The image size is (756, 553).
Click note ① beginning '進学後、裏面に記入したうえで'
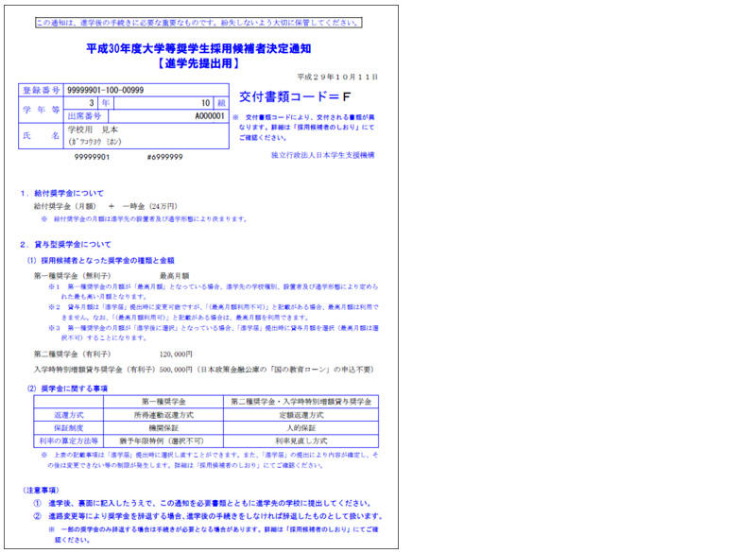tap(203, 503)
